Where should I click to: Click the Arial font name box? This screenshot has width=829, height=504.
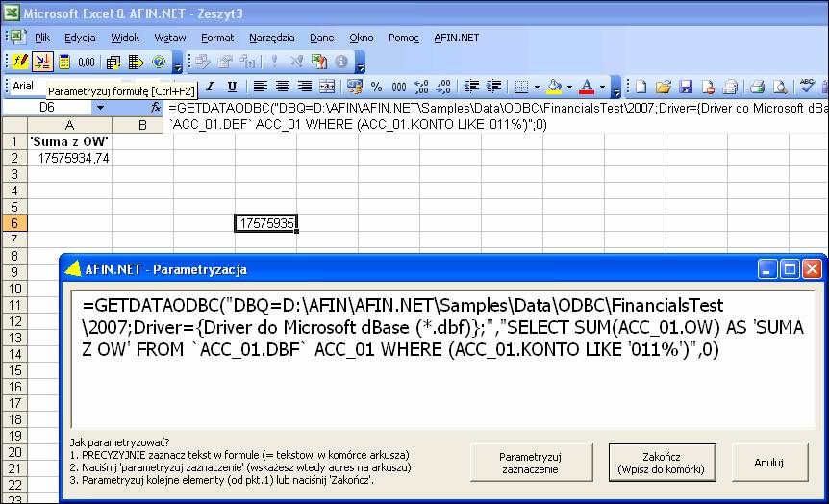[25, 87]
